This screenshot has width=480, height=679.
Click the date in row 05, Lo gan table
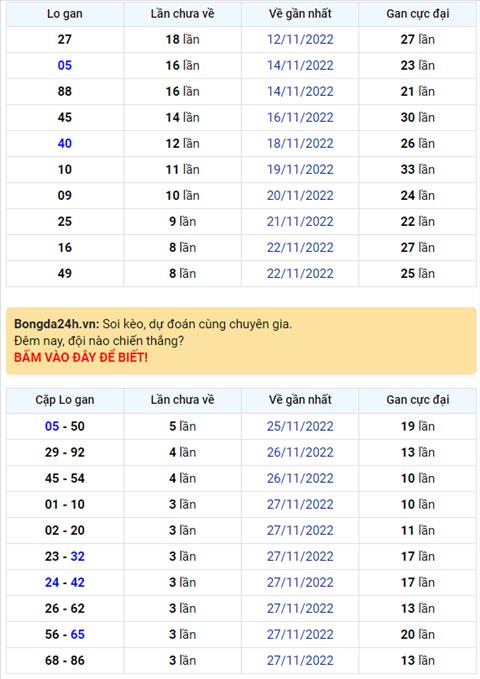[300, 65]
